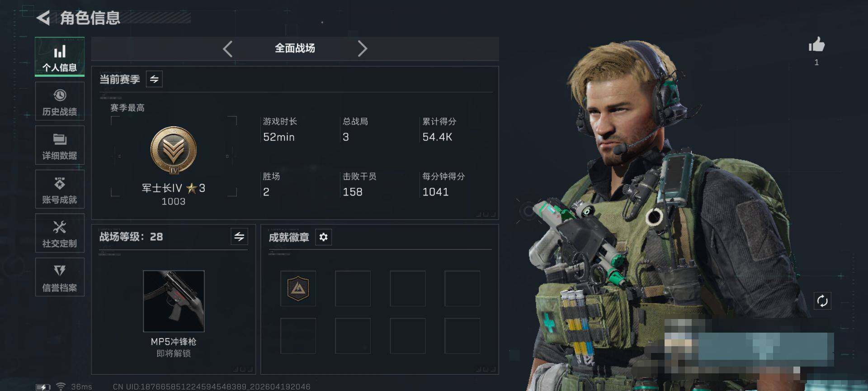The image size is (868, 391).
Task: Open the 信誉档案 reputation section
Action: point(60,277)
